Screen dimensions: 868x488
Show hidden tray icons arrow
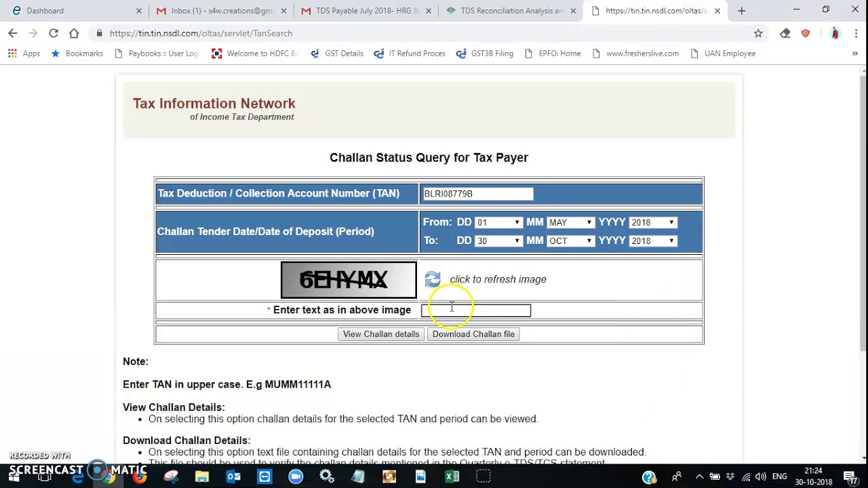[699, 476]
